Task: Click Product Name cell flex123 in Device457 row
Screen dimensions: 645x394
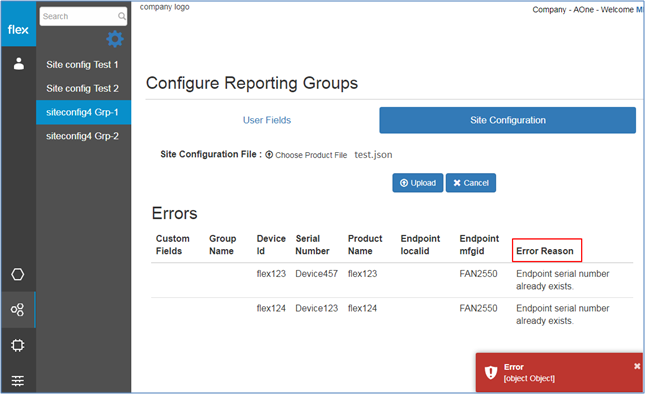Action: 362,273
